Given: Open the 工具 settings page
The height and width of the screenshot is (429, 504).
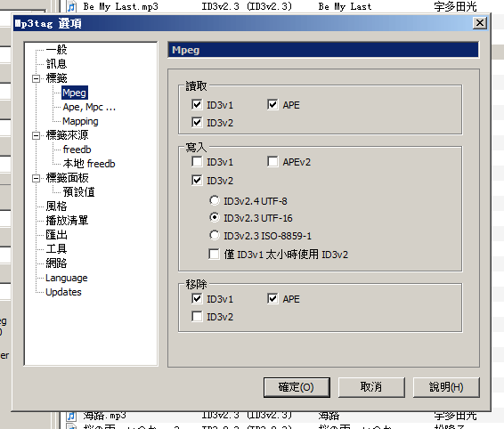Looking at the screenshot, I should coord(57,248).
